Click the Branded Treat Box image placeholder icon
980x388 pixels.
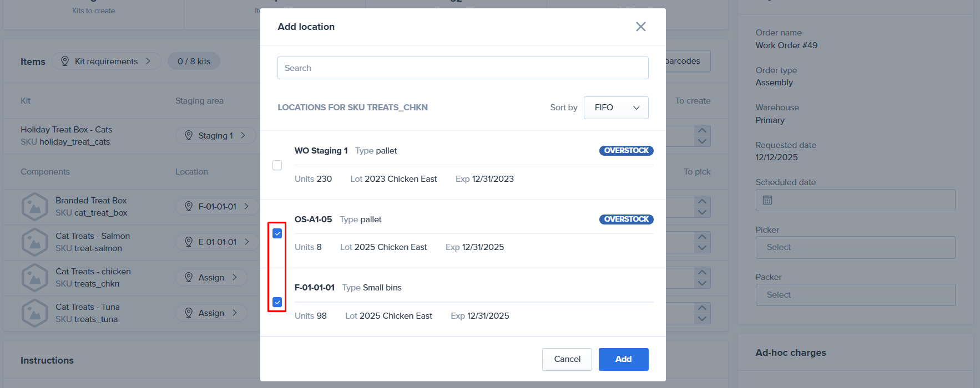34,207
